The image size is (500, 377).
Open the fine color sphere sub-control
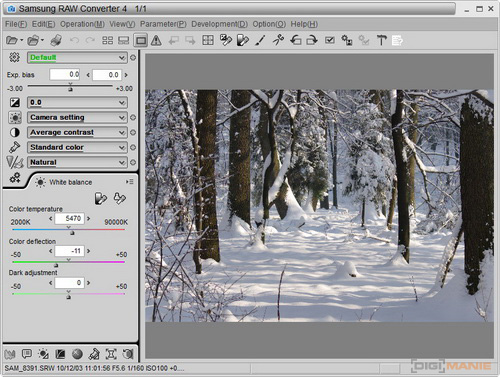coord(77,354)
